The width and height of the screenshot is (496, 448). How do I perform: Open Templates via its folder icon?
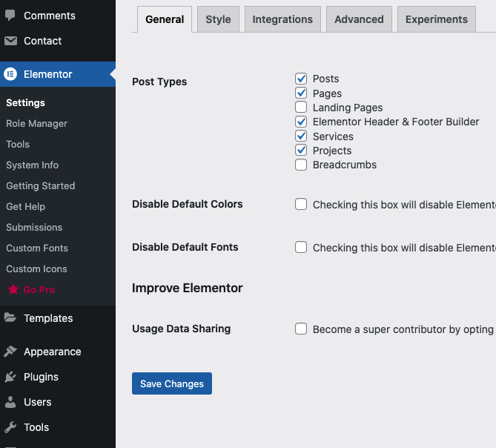coord(10,318)
